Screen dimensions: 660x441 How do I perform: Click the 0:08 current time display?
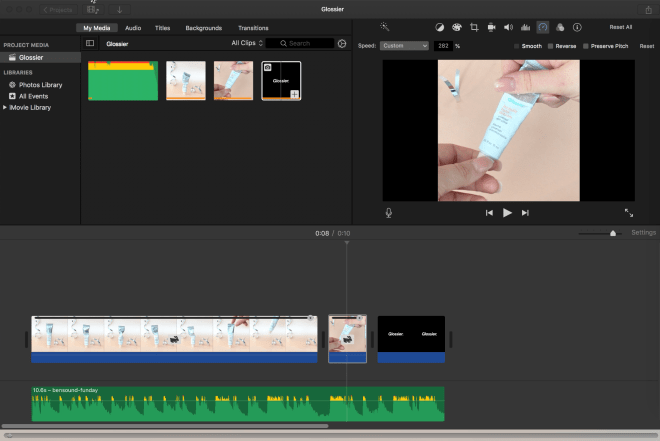pos(322,233)
